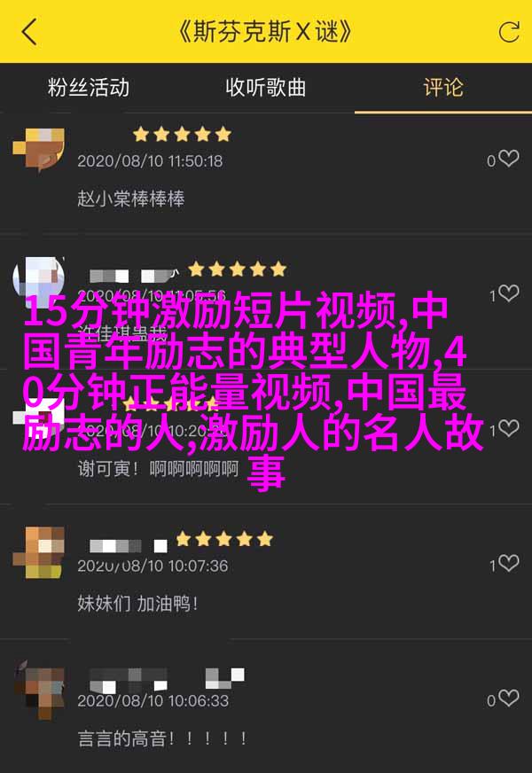Like the comment 言言的高音
Screen dimensions: 532x773
pyautogui.click(x=508, y=698)
